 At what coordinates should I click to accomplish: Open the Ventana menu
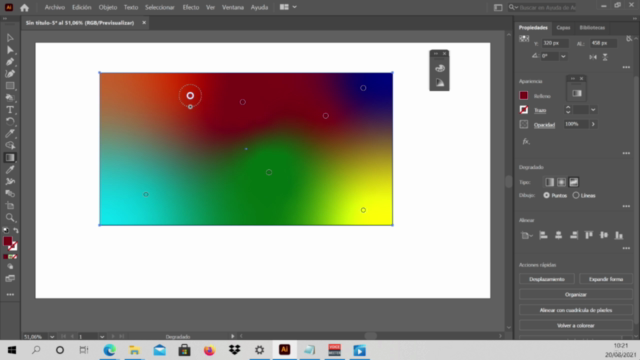click(x=233, y=7)
